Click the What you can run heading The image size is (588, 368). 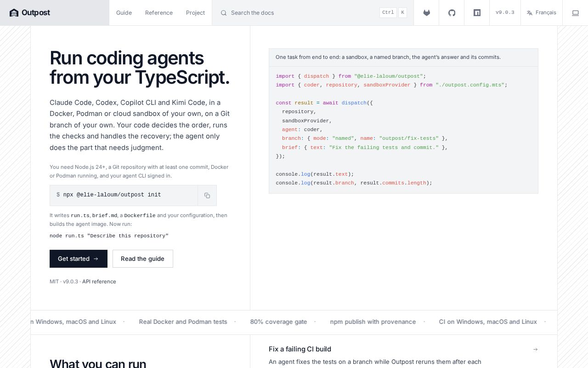pyautogui.click(x=98, y=364)
